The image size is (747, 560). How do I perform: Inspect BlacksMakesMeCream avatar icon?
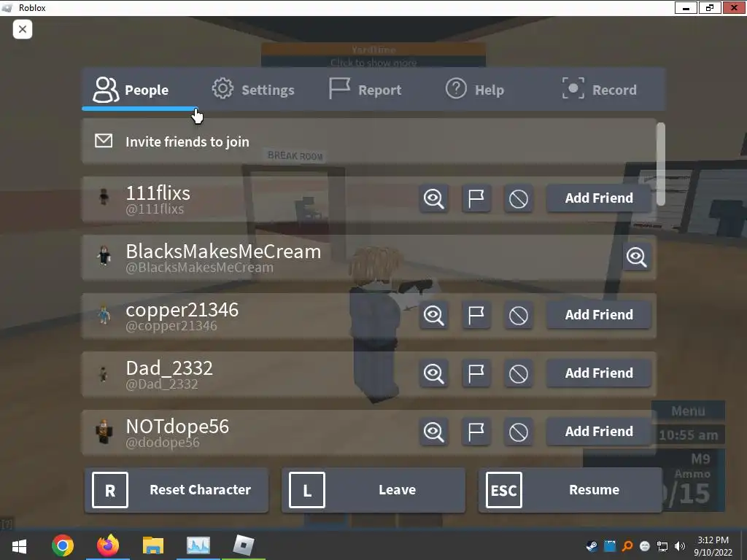636,257
